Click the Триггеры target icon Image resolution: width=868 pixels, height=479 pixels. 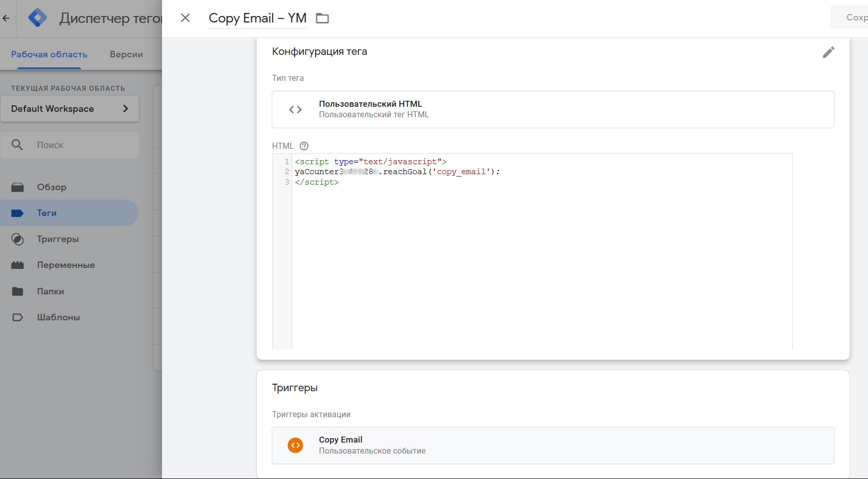(x=17, y=239)
